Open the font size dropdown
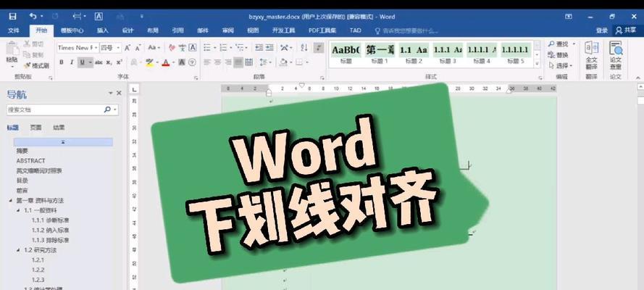644x290 pixels. click(x=118, y=48)
